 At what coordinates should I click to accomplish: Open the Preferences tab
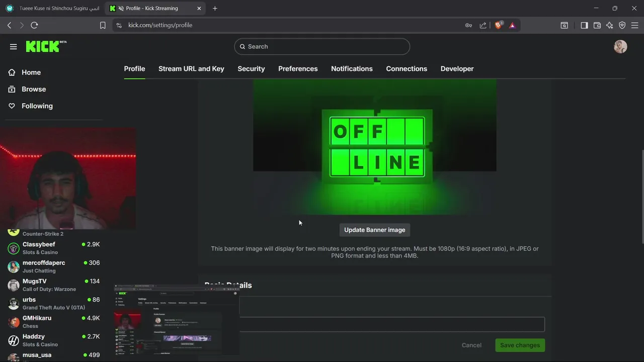point(298,69)
